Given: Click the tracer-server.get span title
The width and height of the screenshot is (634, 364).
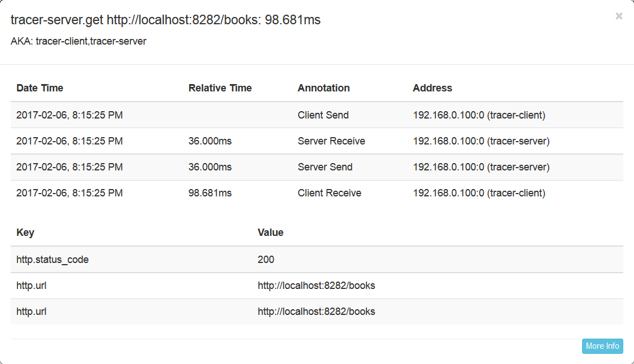Looking at the screenshot, I should [x=165, y=20].
